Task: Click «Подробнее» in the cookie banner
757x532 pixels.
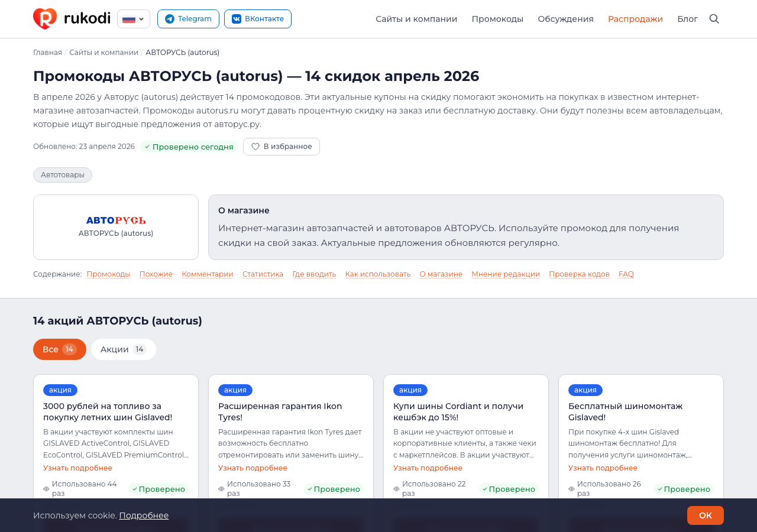Action: click(x=143, y=515)
